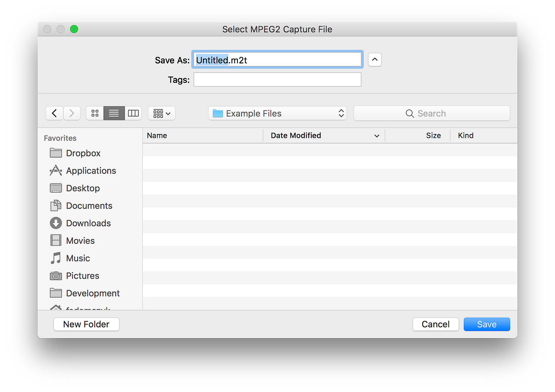Navigate back with the left arrow
Viewport: 555px width, 392px height.
(54, 113)
